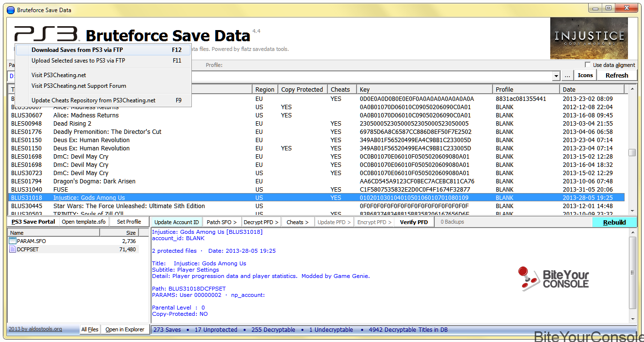Viewport: 644px width, 342px height.
Task: Expand the Patch SFO > menu
Action: (x=221, y=222)
